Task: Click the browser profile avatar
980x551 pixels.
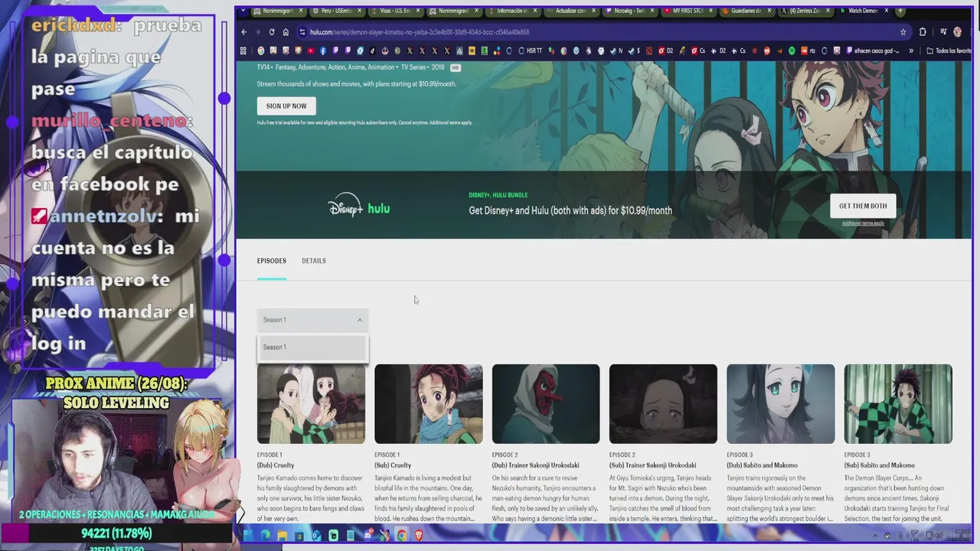Action: [958, 32]
